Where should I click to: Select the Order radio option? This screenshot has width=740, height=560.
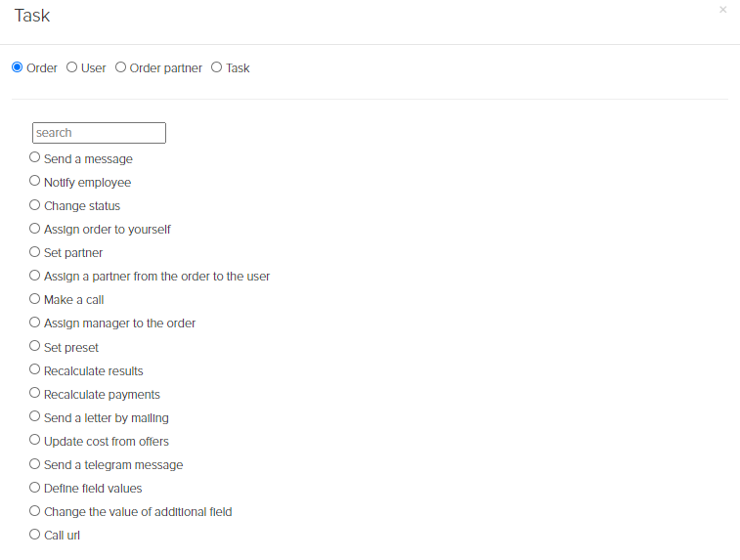click(x=17, y=67)
